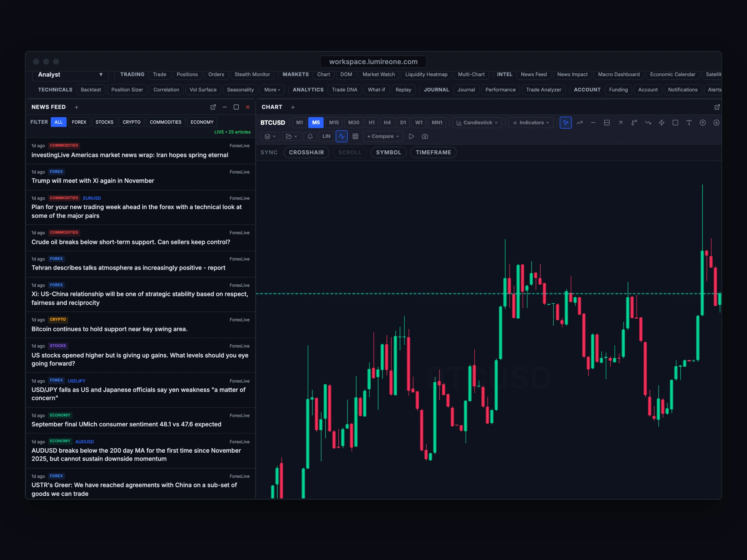Click the circled up-arrow marker tool
747x560 pixels.
702,123
